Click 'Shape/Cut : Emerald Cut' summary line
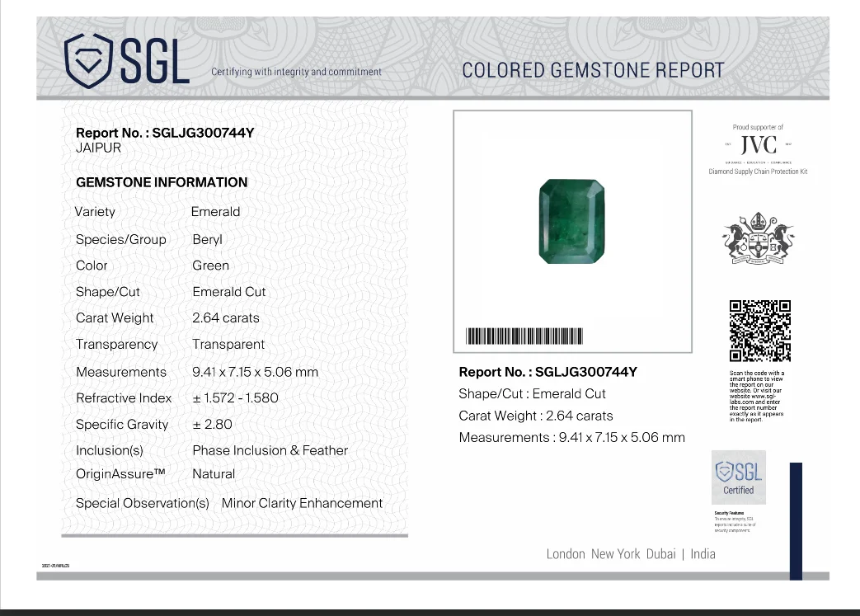860x616 pixels. click(532, 394)
